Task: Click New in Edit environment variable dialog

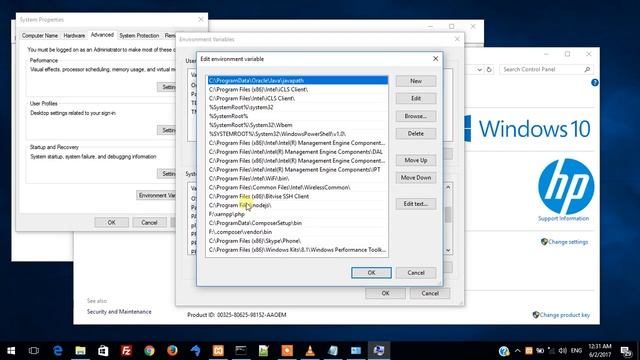Action: pyautogui.click(x=416, y=81)
